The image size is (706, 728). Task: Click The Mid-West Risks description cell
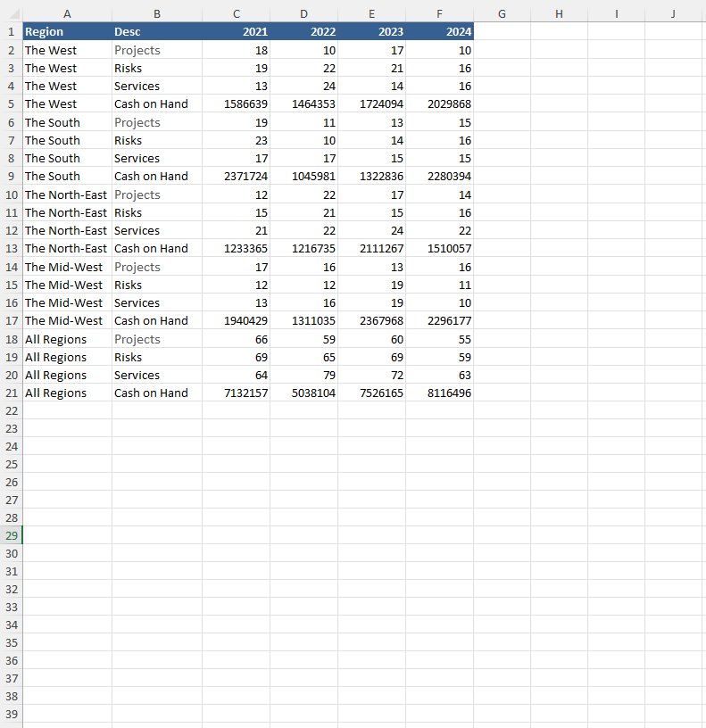(157, 285)
